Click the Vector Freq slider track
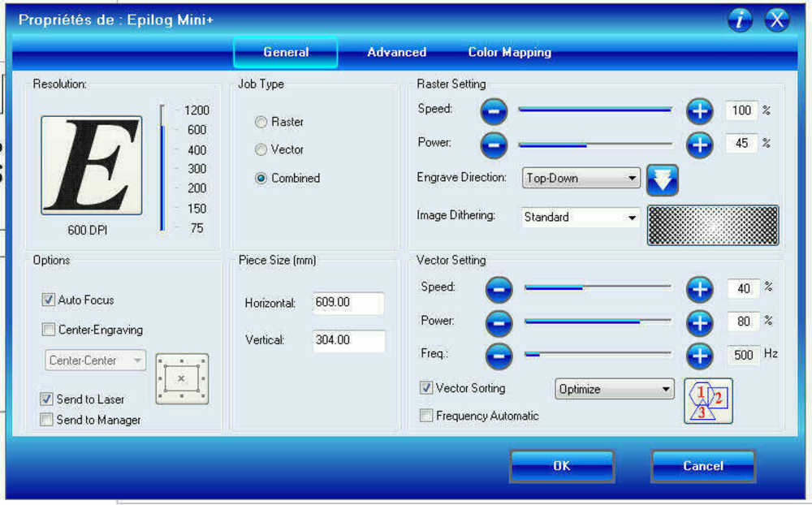 598,354
